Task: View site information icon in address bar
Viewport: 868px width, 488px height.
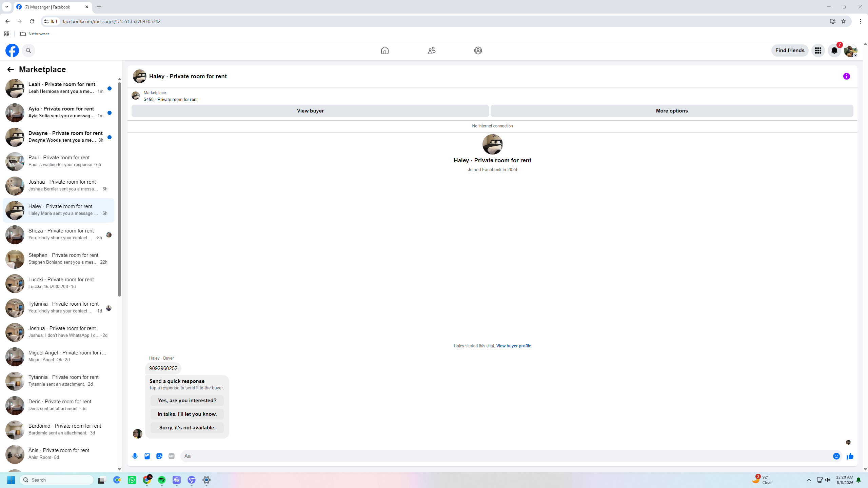Action: tap(51, 21)
